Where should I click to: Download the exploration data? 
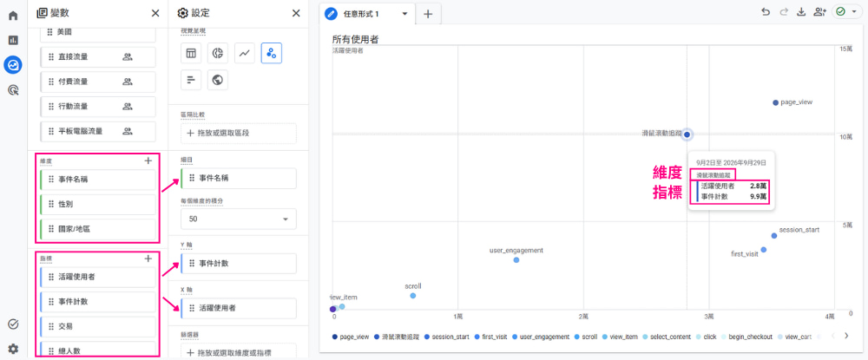point(800,12)
